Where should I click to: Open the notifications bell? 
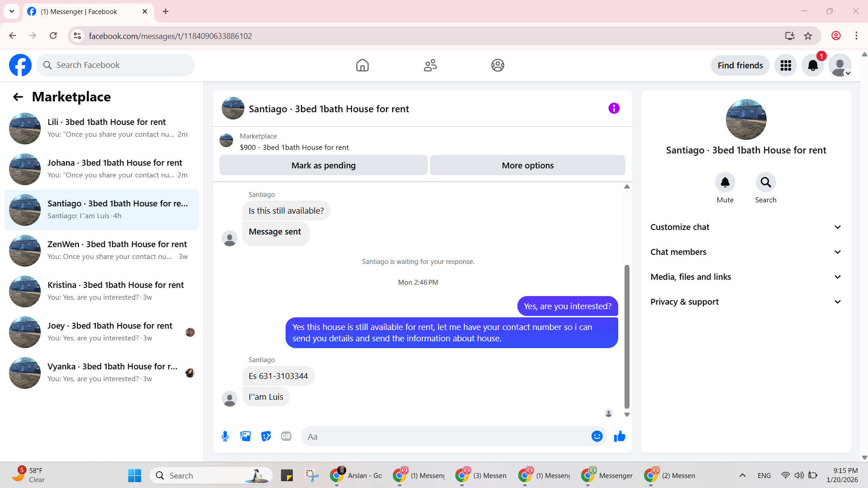813,66
